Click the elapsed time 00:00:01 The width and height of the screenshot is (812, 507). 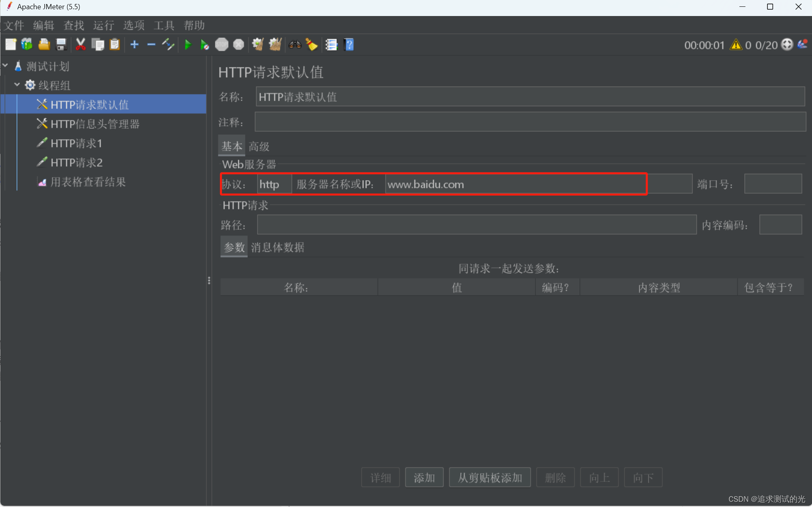[x=704, y=45]
